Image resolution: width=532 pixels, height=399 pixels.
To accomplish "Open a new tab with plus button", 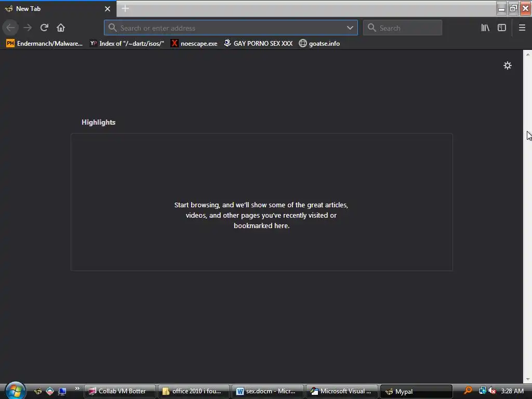I will pos(125,8).
